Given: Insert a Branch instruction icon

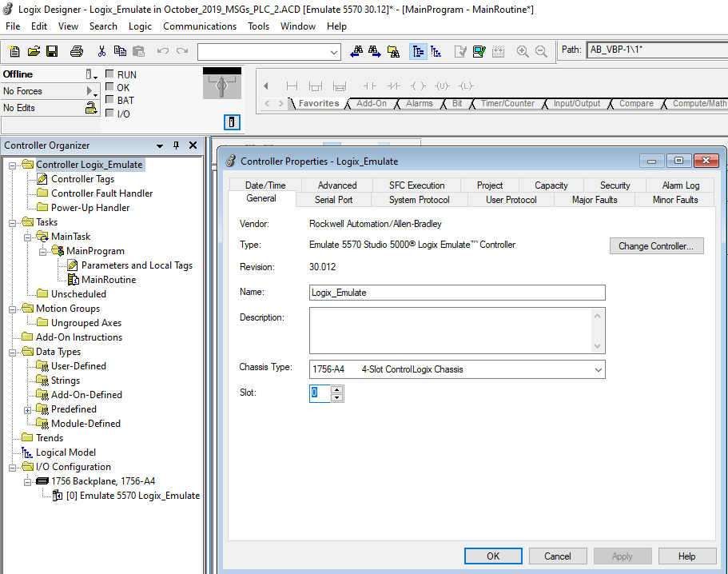Looking at the screenshot, I should pyautogui.click(x=315, y=86).
